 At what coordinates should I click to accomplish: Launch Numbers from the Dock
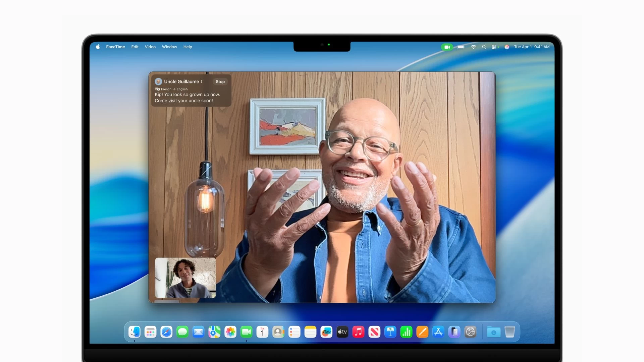click(x=407, y=332)
